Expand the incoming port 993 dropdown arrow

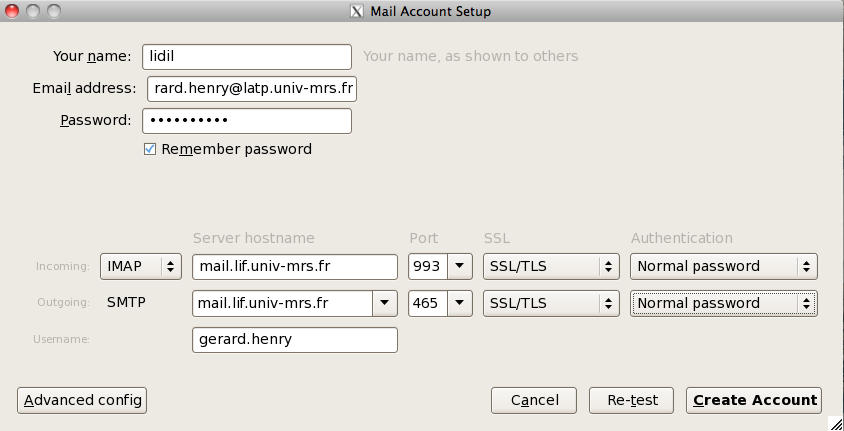[460, 266]
